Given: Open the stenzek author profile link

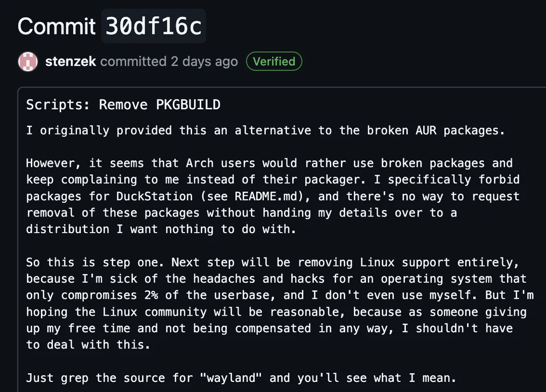Looking at the screenshot, I should 70,62.
